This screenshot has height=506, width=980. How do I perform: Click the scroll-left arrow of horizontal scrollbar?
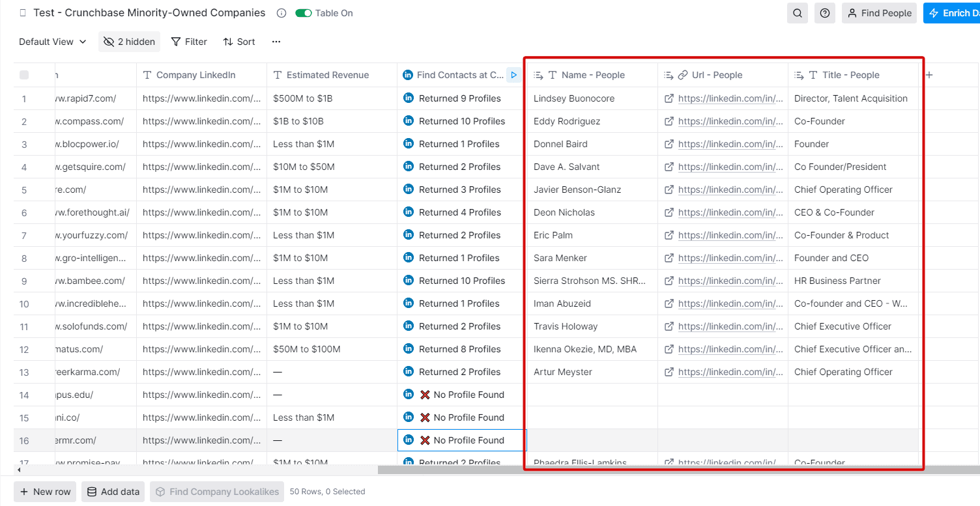[18, 470]
